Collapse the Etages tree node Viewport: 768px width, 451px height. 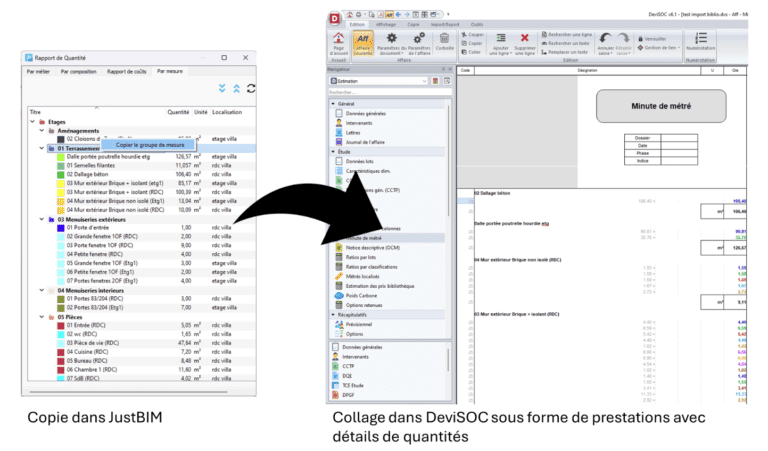33,122
